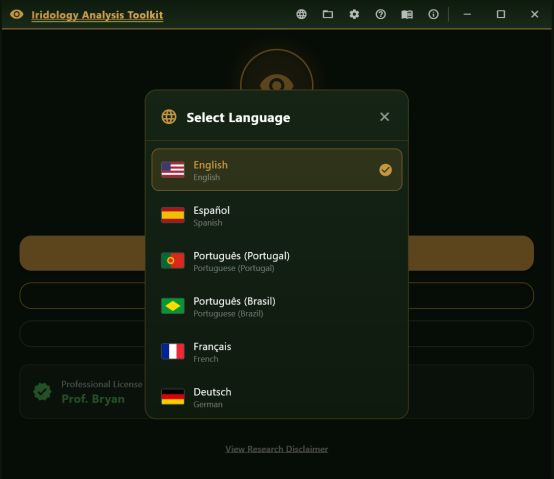The image size is (554, 479).
Task: Click the France flag icon
Action: 173,351
